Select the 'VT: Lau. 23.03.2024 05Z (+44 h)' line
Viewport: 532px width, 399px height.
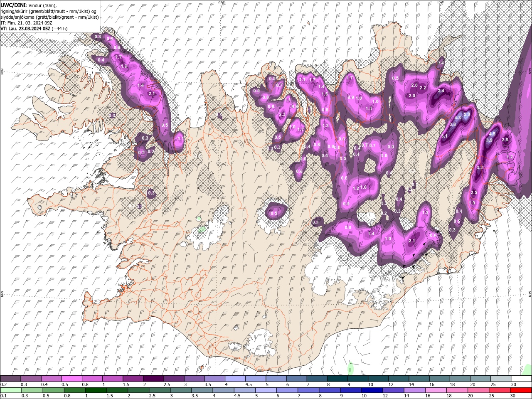[34, 29]
